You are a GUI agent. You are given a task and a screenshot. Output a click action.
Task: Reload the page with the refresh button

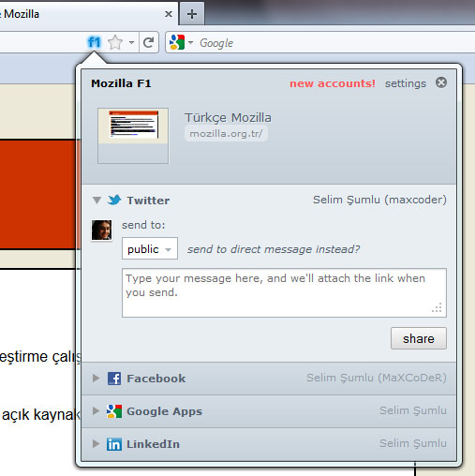point(148,42)
